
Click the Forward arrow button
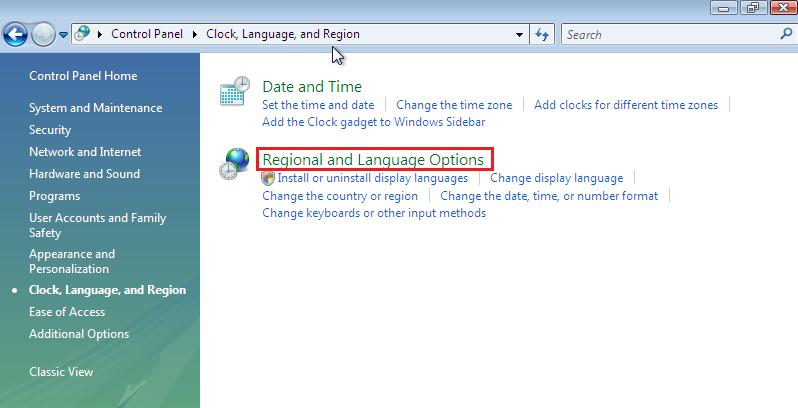click(43, 36)
